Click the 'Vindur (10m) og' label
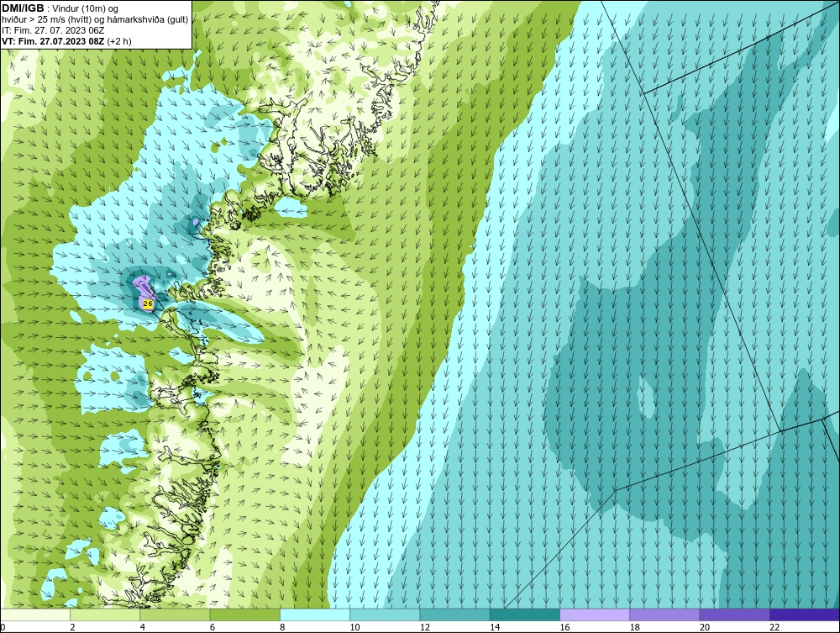Image resolution: width=840 pixels, height=633 pixels. [x=86, y=9]
